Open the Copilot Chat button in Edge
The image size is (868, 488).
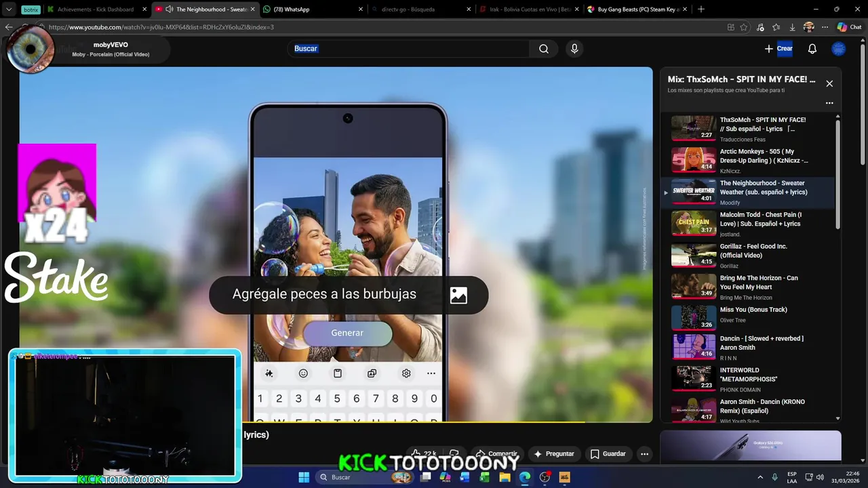[849, 27]
